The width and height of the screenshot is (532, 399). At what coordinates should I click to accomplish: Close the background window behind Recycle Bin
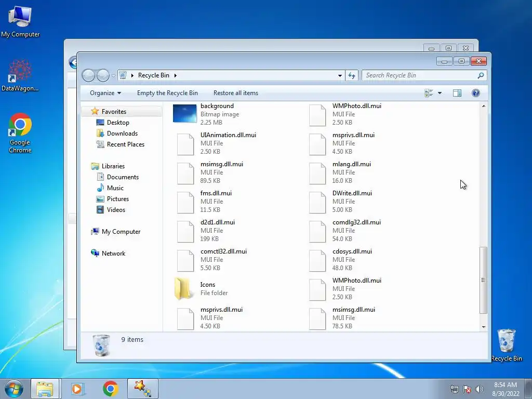465,48
